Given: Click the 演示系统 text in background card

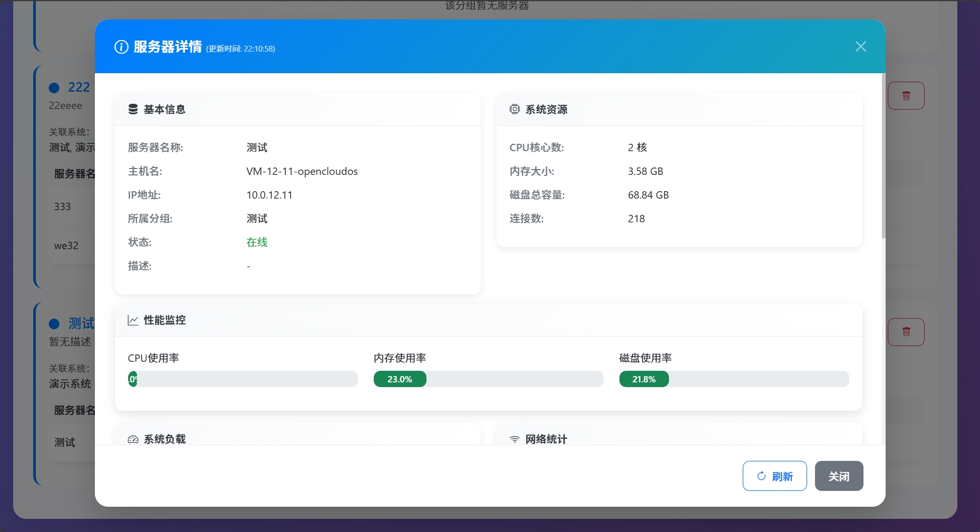Looking at the screenshot, I should click(x=70, y=384).
